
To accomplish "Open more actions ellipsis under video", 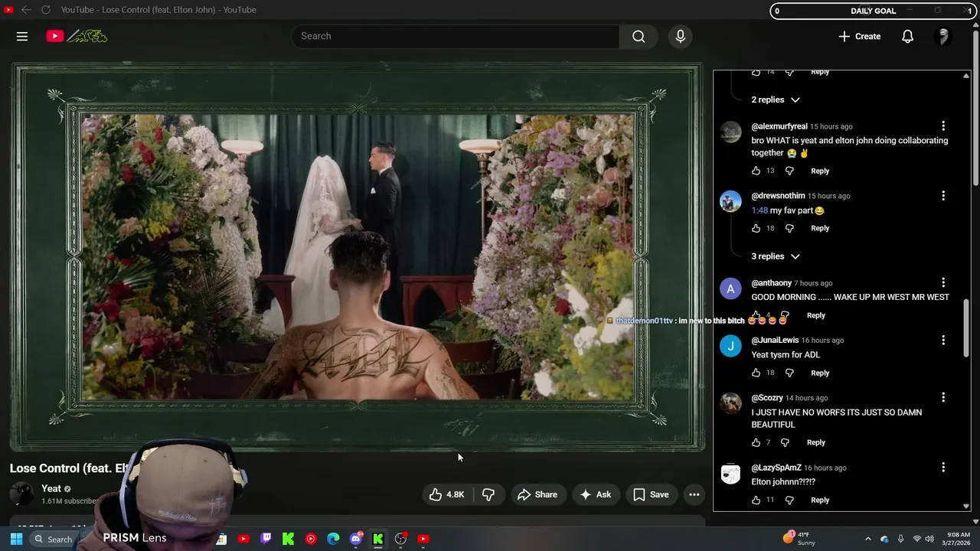I will (x=694, y=494).
